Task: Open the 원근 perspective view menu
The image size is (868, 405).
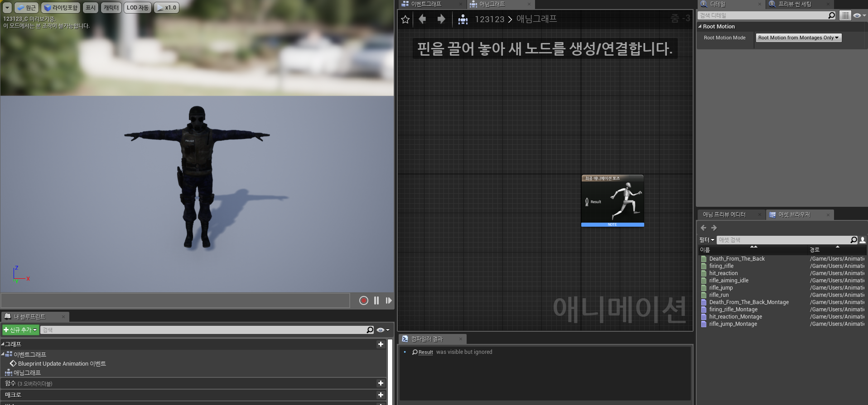Action: click(27, 8)
